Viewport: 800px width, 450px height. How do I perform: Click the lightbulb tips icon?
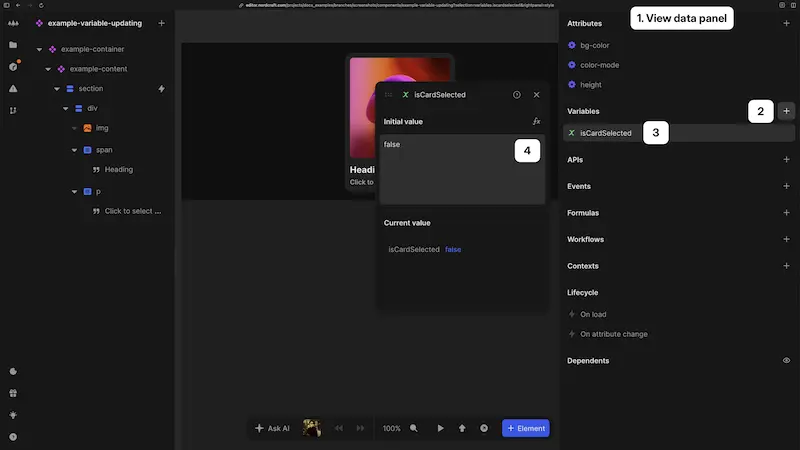(x=13, y=415)
